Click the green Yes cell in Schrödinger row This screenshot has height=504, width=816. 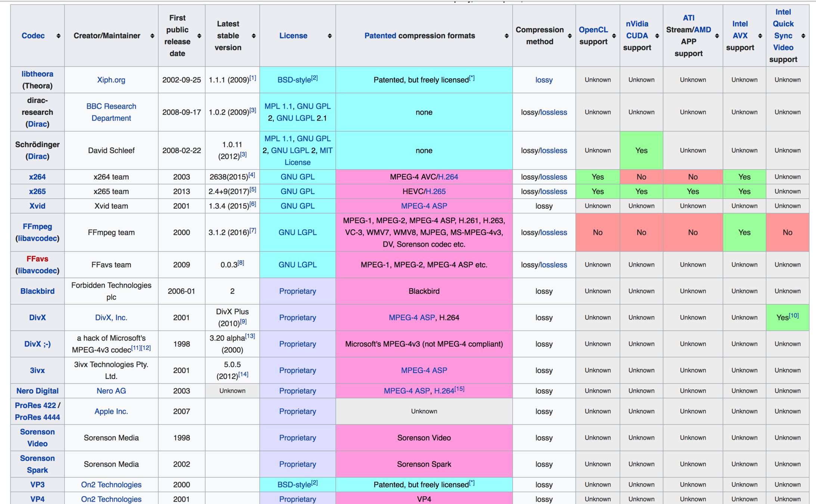tap(641, 150)
